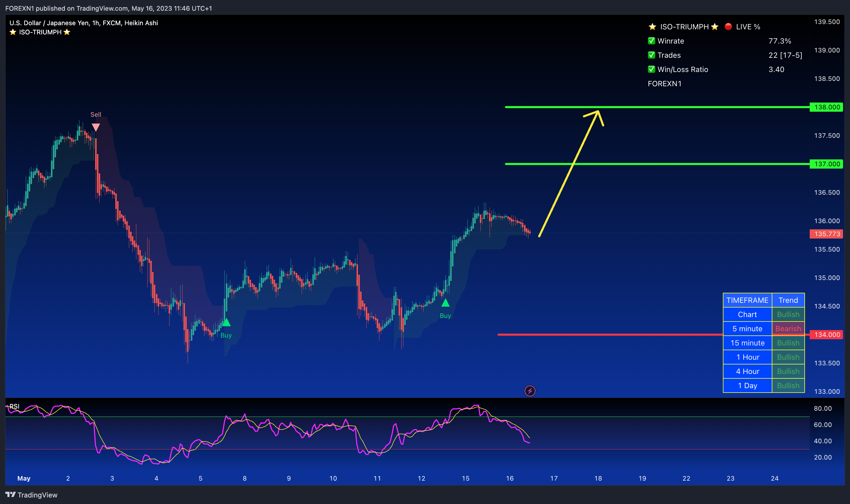Click the FOREXN1 text in stats panel

click(x=664, y=84)
